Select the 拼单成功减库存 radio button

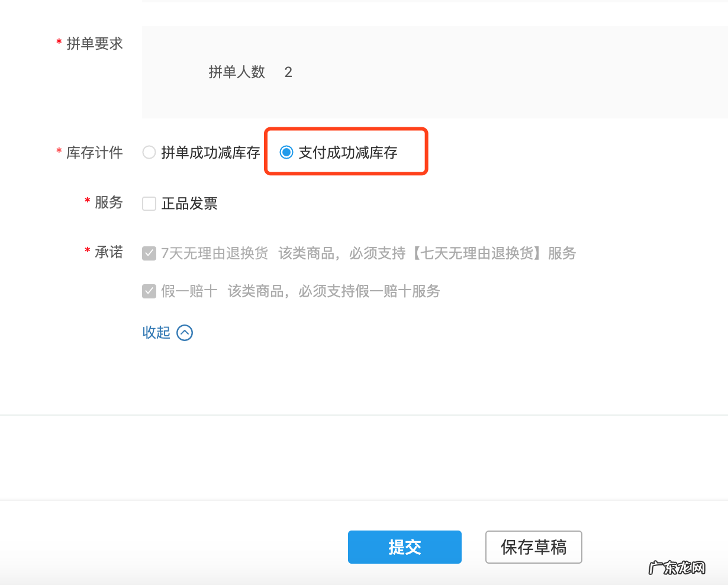pos(149,152)
